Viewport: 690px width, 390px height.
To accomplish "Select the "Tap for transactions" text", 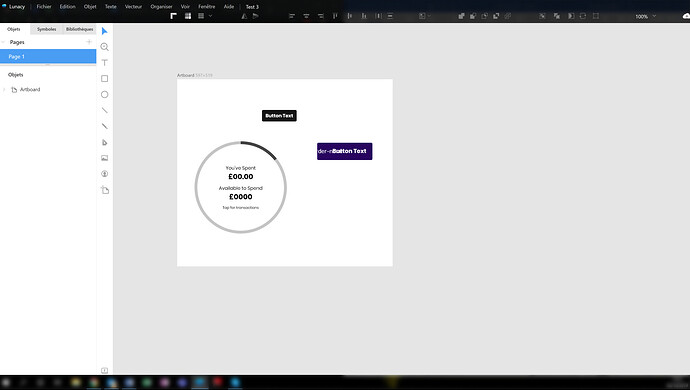I will click(x=241, y=207).
